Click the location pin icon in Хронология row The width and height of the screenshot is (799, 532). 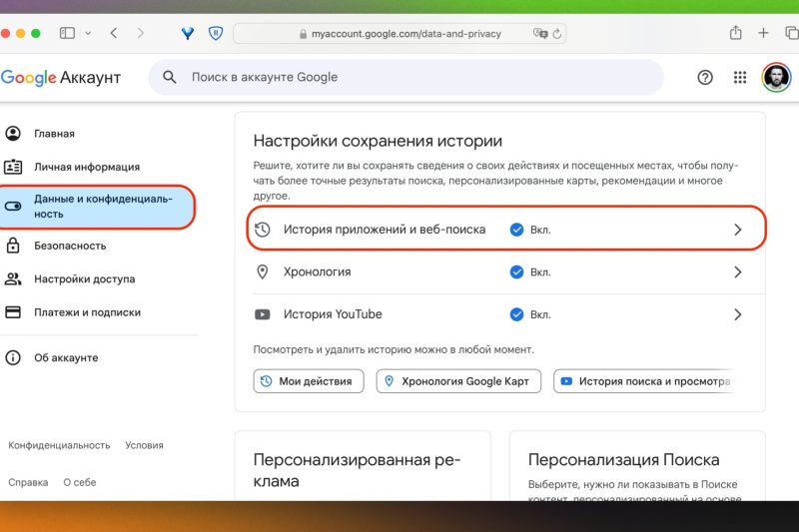coord(263,271)
